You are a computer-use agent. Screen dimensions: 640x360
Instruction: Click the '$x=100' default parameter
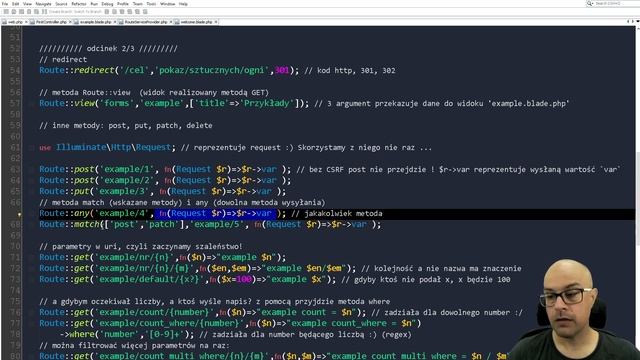pyautogui.click(x=236, y=280)
